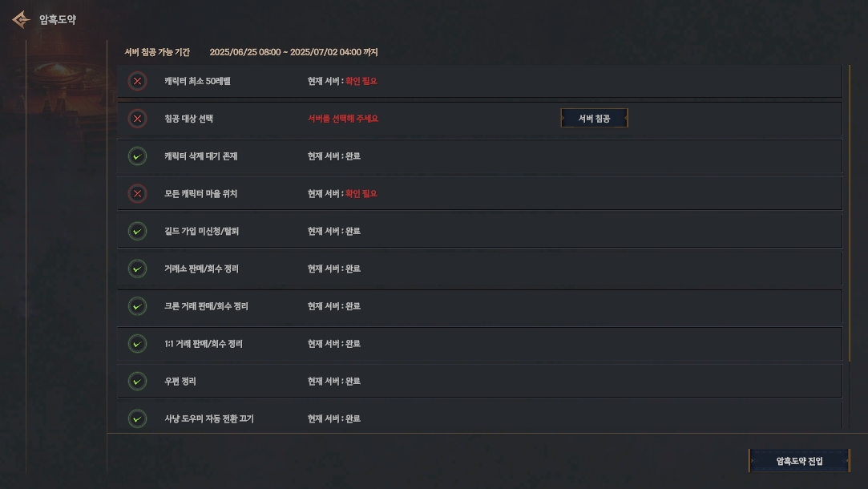Screen dimensions: 868x489
Task: Click green check icon for 캐릭터 삭제 대기 존재
Action: pos(138,156)
